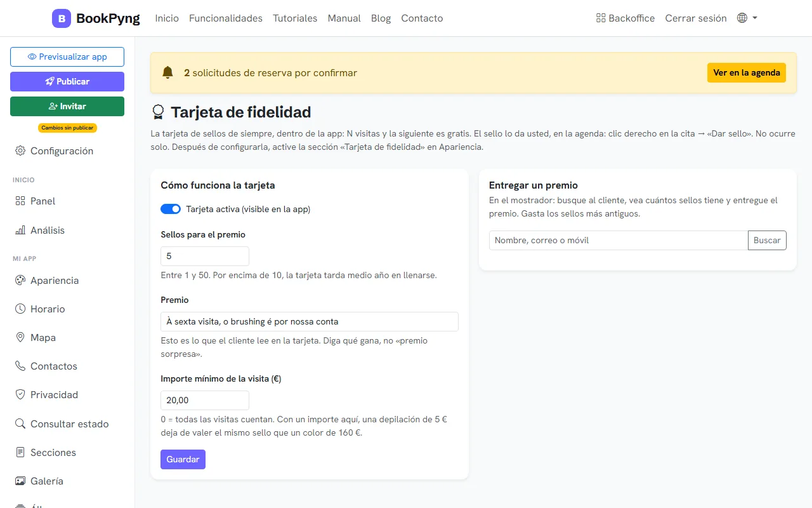Save settings with the Guardar button
This screenshot has height=508, width=812.
pyautogui.click(x=183, y=459)
